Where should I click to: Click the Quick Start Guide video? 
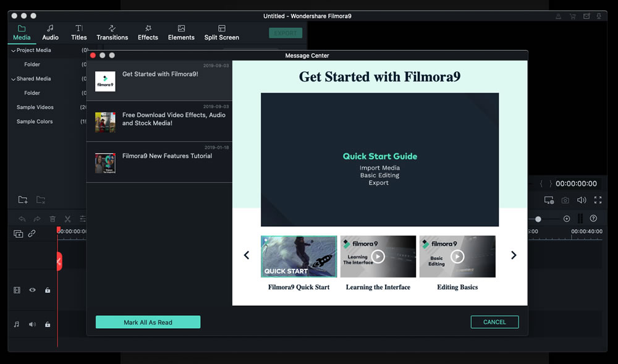pos(379,159)
